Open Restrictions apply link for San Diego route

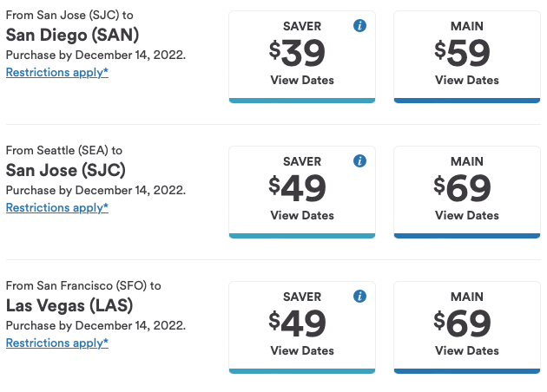click(x=57, y=72)
